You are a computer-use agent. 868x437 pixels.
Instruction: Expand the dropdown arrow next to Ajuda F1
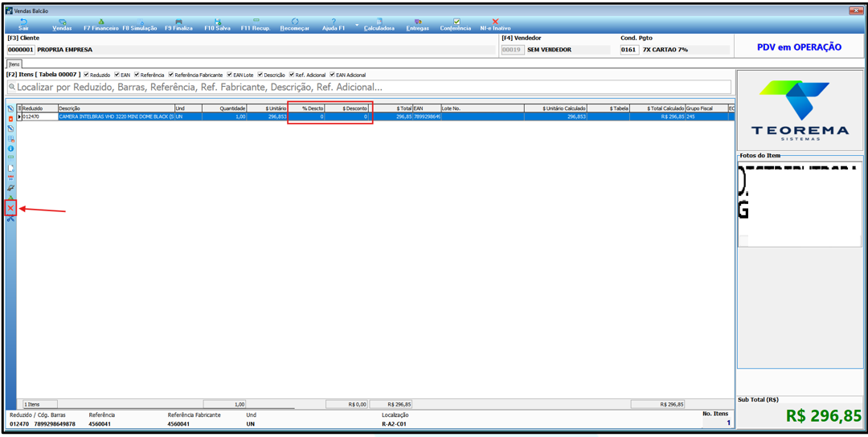pos(357,25)
